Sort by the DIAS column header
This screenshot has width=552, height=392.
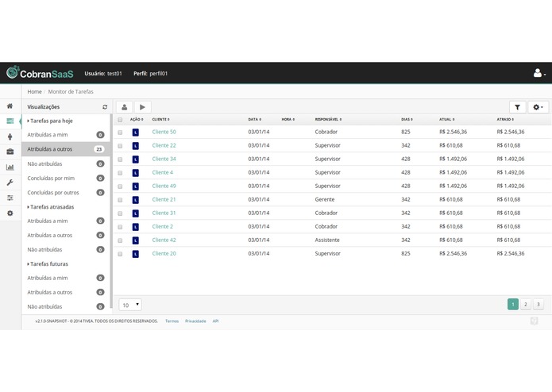pos(407,120)
